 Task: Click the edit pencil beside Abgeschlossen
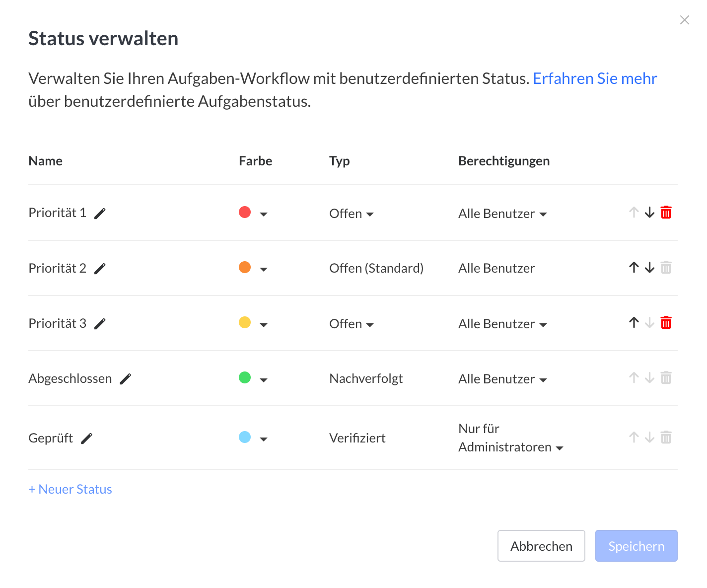coord(126,379)
